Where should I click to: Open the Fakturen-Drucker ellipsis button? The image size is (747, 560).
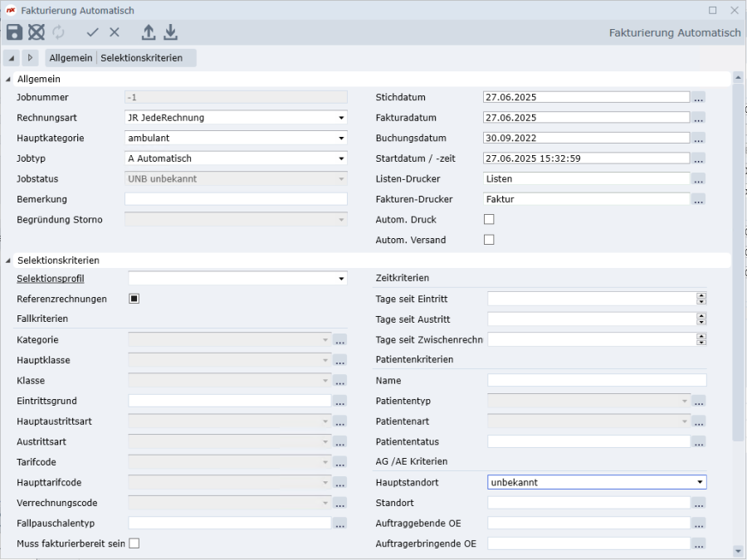(x=699, y=199)
